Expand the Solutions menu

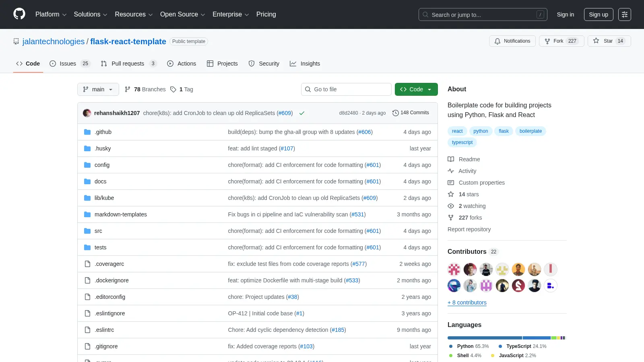tap(91, 14)
